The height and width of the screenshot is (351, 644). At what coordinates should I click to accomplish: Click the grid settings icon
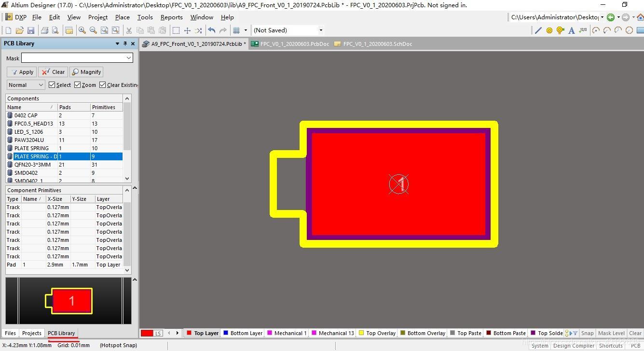236,30
